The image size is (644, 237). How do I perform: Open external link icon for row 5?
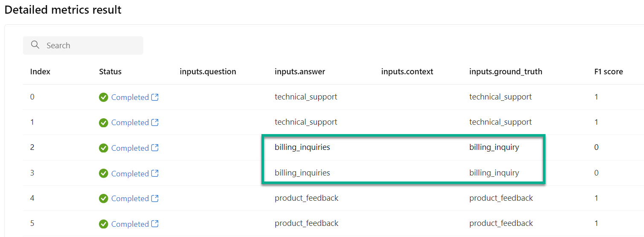[x=155, y=224]
